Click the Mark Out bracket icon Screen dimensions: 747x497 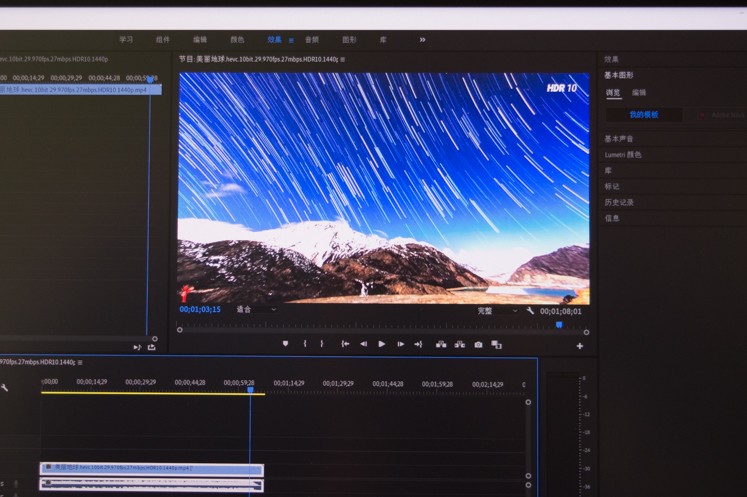point(322,344)
